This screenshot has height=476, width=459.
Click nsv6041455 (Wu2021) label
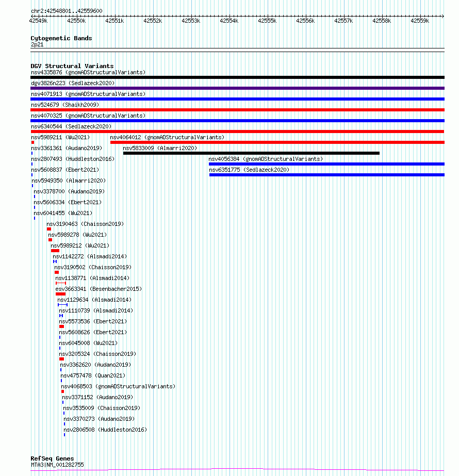(x=63, y=213)
